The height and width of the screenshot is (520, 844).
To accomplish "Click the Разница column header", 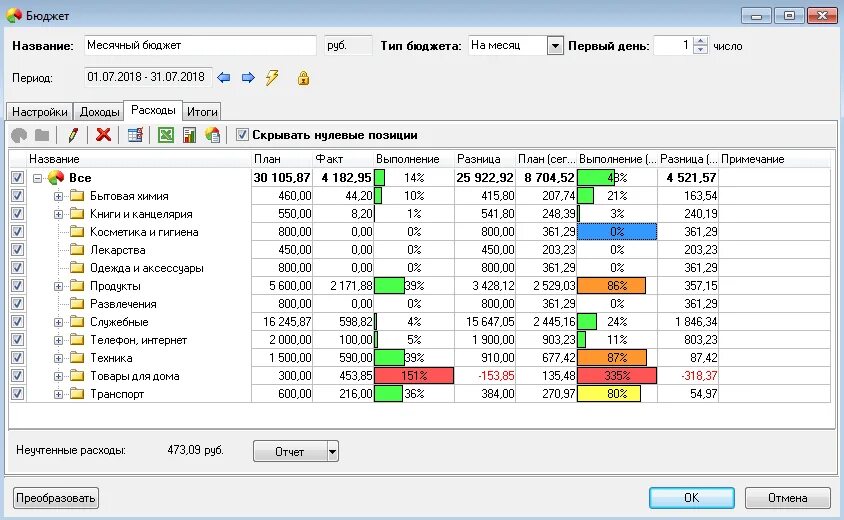I will coord(485,159).
